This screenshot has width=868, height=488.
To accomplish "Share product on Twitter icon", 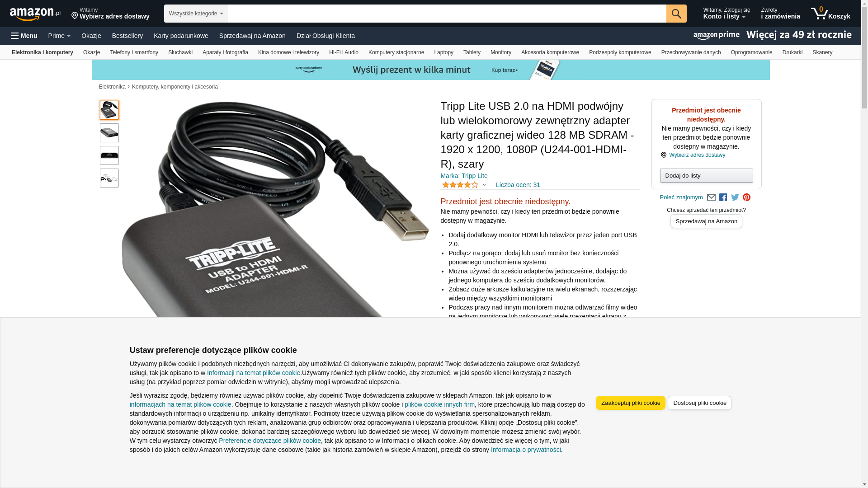I will (x=735, y=197).
